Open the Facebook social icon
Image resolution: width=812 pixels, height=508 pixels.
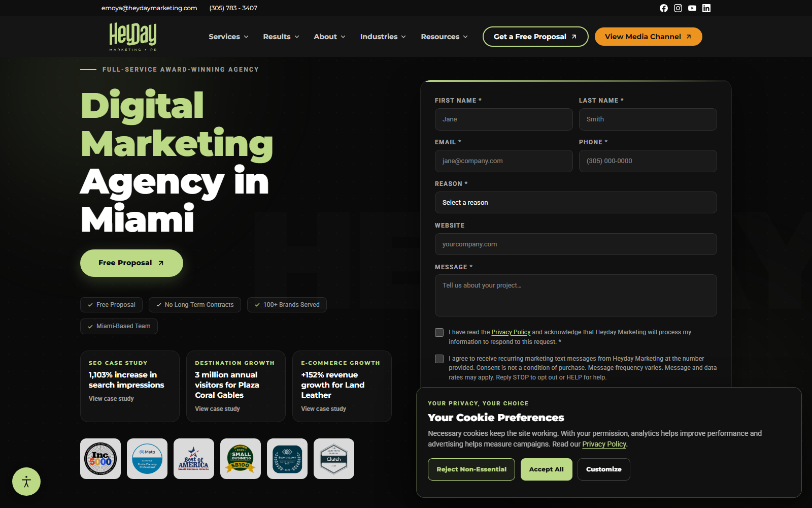[664, 8]
